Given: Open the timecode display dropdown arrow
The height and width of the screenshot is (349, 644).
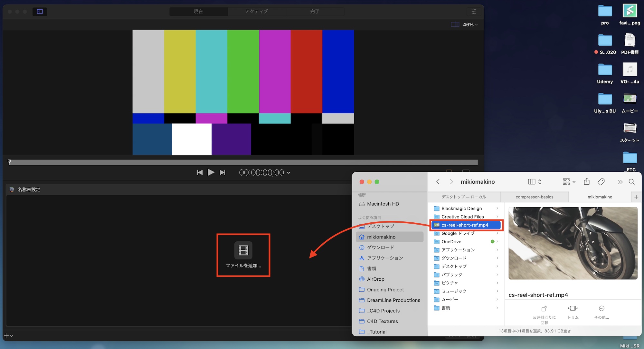Looking at the screenshot, I should pos(289,173).
